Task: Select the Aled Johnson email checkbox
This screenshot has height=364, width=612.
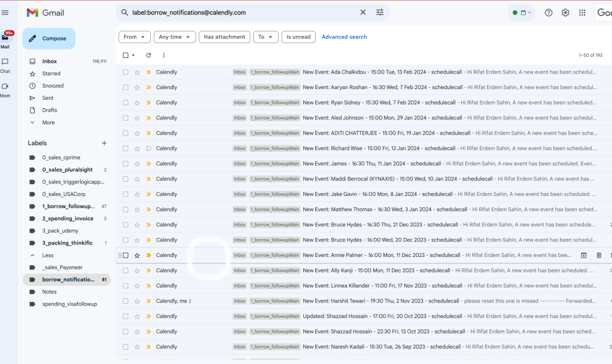Action: pyautogui.click(x=125, y=118)
